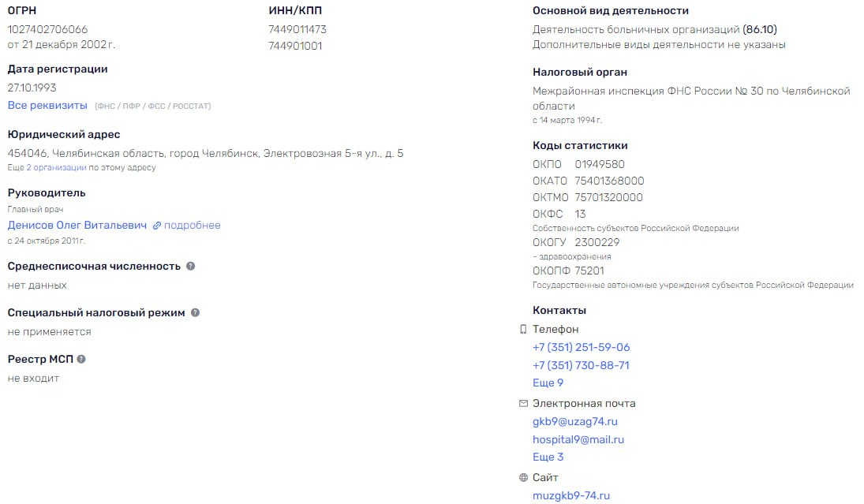The width and height of the screenshot is (864, 504).
Task: Click the globe icon near Сайт
Action: 523,477
